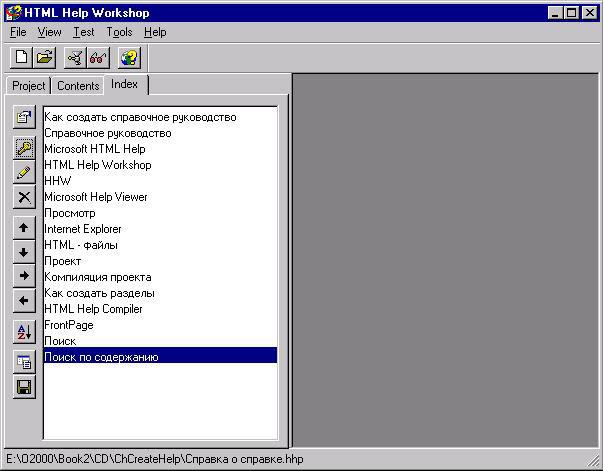Select the 'Справочное руководство' entry
Image resolution: width=603 pixels, height=471 pixels.
[x=160, y=133]
